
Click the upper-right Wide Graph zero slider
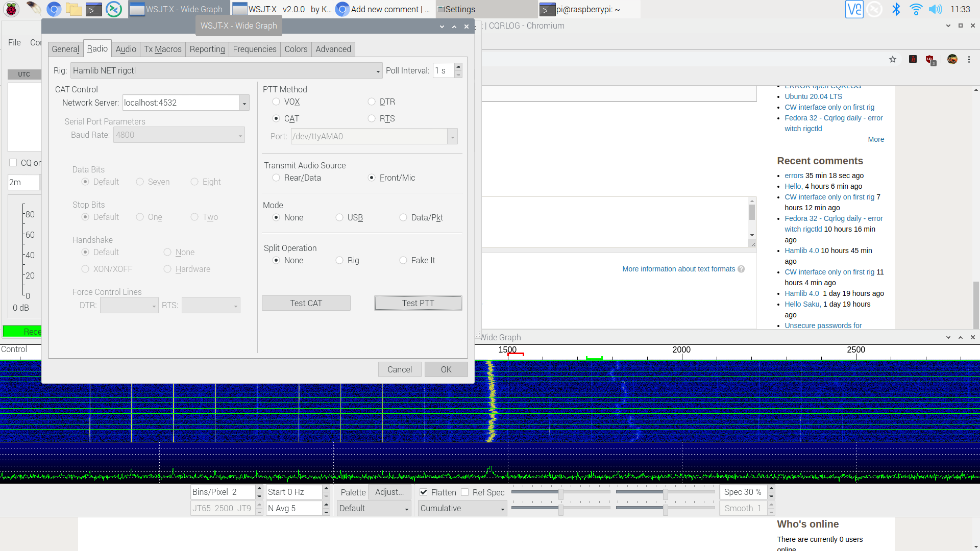tap(665, 492)
